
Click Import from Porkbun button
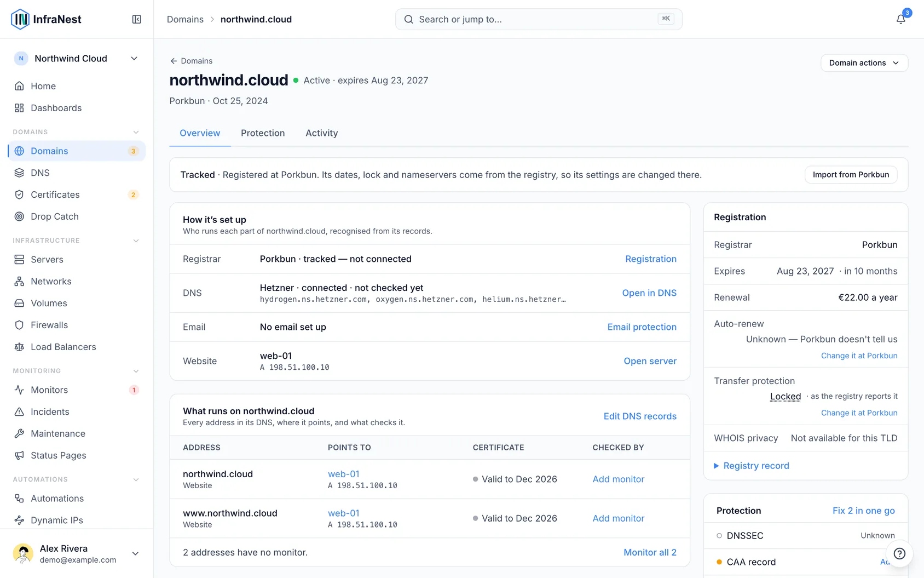(x=851, y=175)
